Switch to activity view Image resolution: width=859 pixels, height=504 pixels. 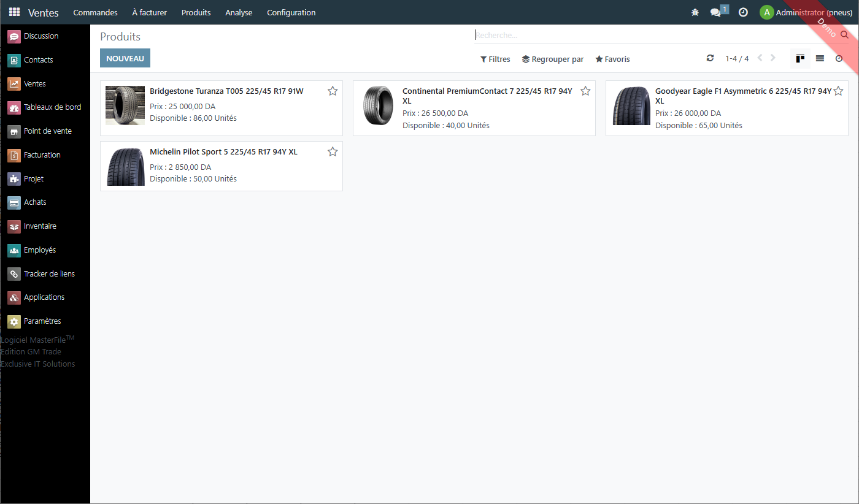[x=839, y=59]
